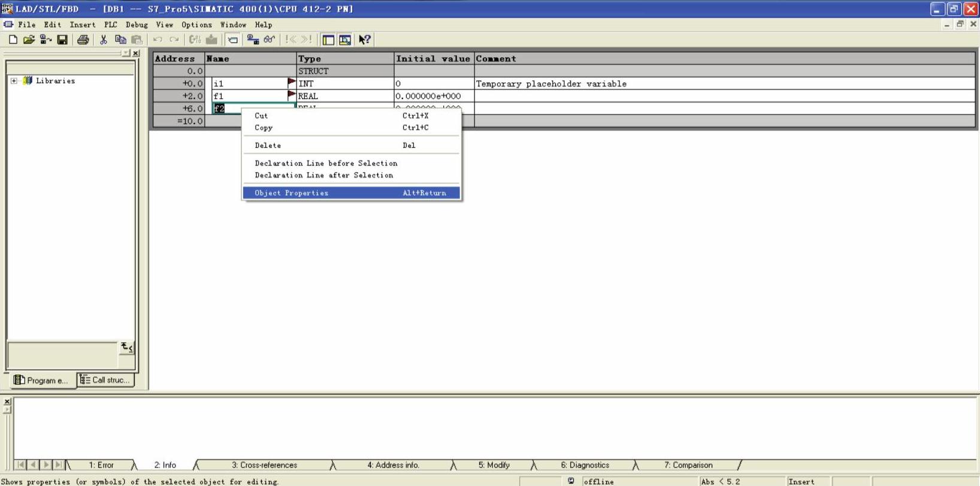Expand the Libraries tree node

coord(14,81)
